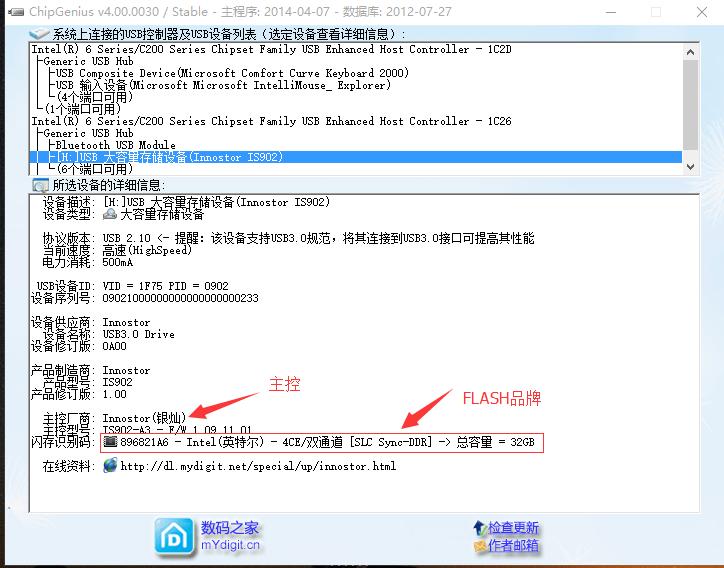Click the 作者邮箱 link
Image resolution: width=724 pixels, height=568 pixels.
click(x=513, y=546)
